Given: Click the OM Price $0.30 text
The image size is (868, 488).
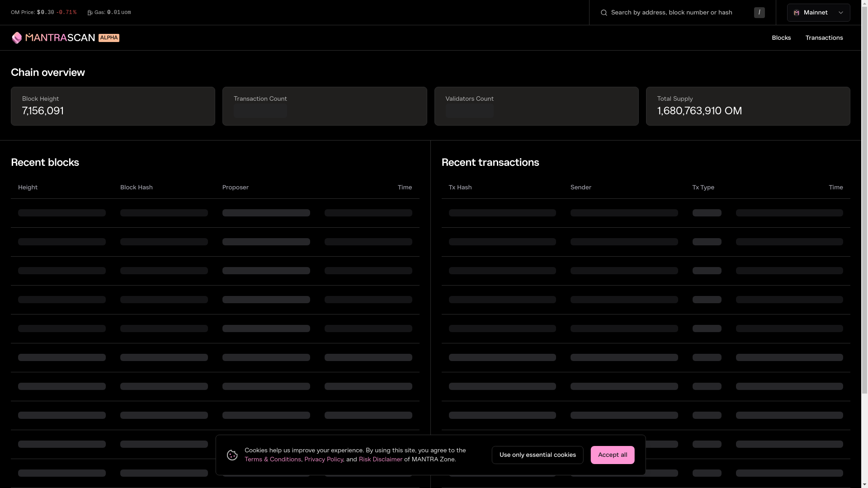Looking at the screenshot, I should [32, 13].
